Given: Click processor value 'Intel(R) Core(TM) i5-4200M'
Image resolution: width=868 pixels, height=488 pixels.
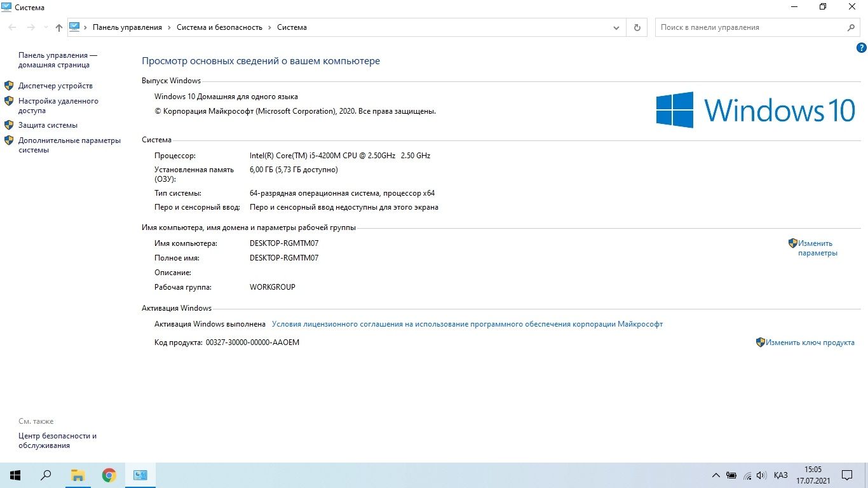Looking at the screenshot, I should [x=340, y=156].
